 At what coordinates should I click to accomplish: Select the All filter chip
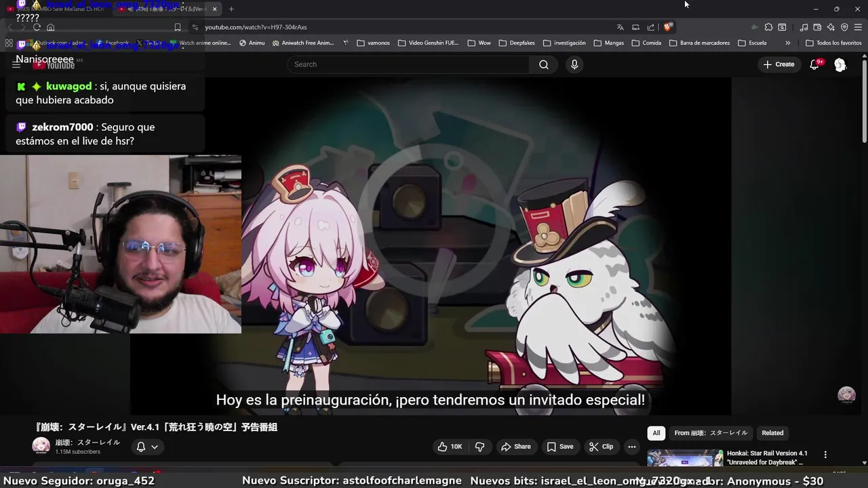[656, 433]
